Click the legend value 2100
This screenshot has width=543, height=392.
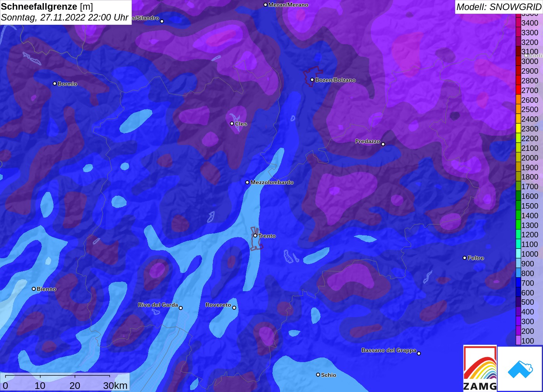coord(530,148)
